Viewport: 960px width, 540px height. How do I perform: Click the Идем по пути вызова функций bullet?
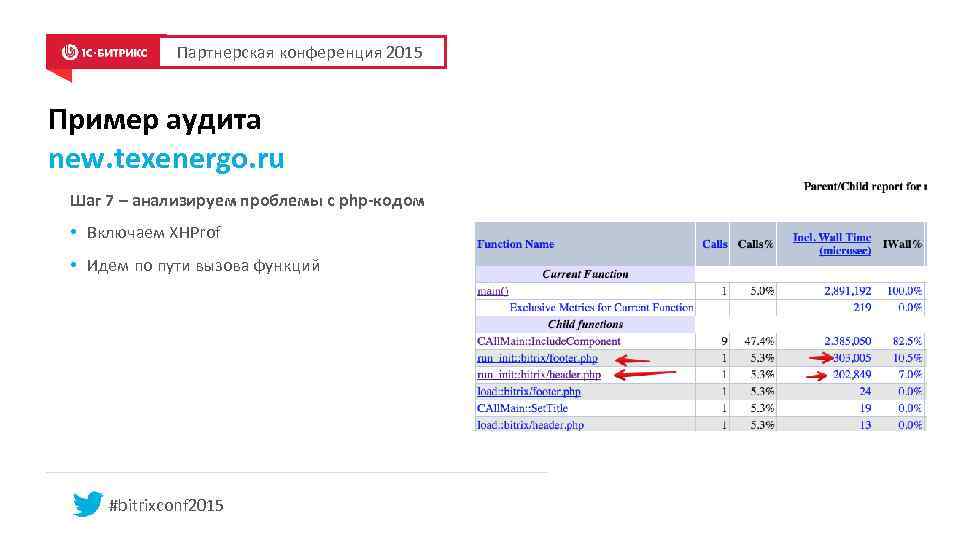pos(203,266)
